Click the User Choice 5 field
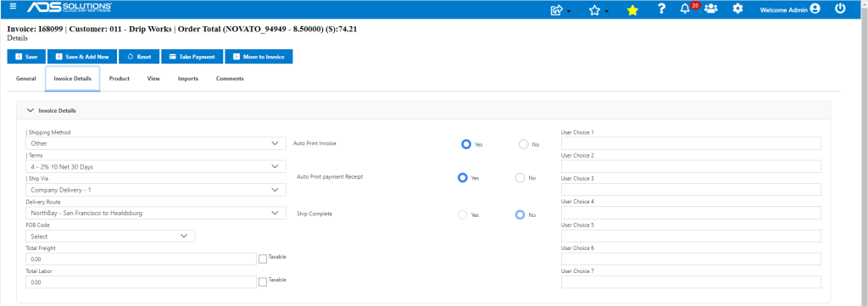868x306 pixels. (692, 236)
